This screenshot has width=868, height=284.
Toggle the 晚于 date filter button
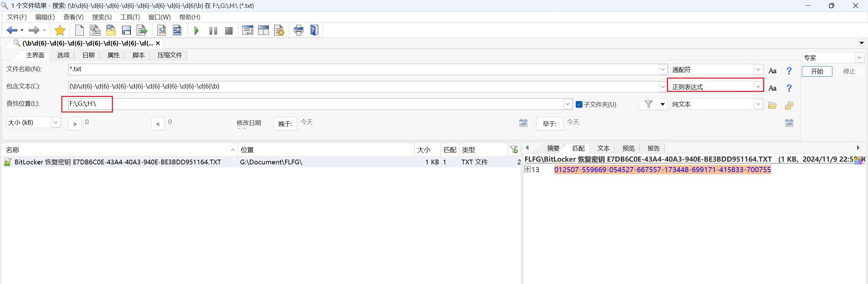[x=285, y=124]
